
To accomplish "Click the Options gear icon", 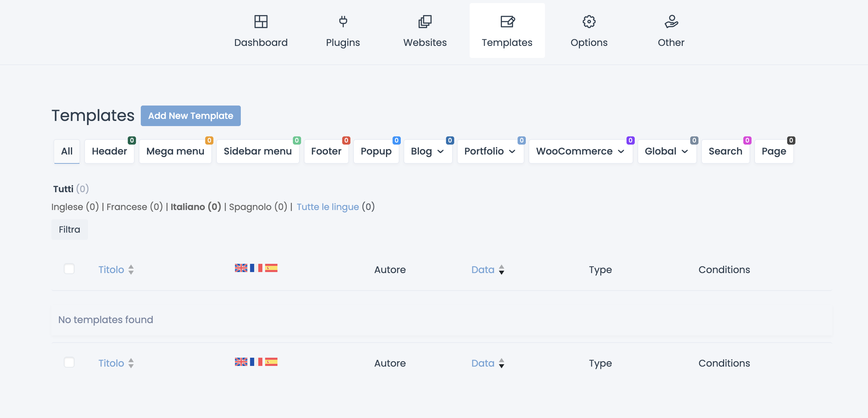I will [x=589, y=22].
